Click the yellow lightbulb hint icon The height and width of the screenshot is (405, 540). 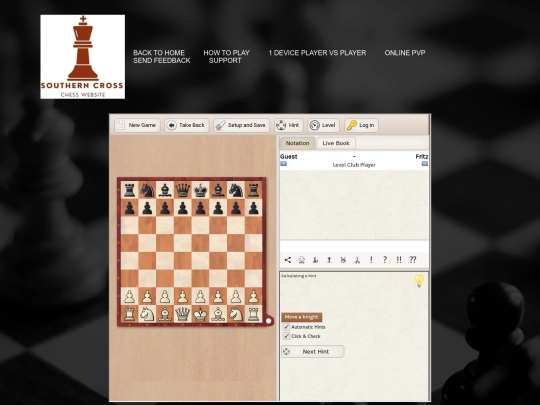coord(419,281)
